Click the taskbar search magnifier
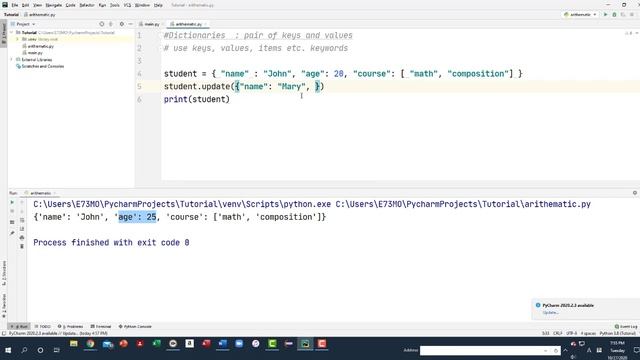The width and height of the screenshot is (640, 360). pyautogui.click(x=24, y=350)
